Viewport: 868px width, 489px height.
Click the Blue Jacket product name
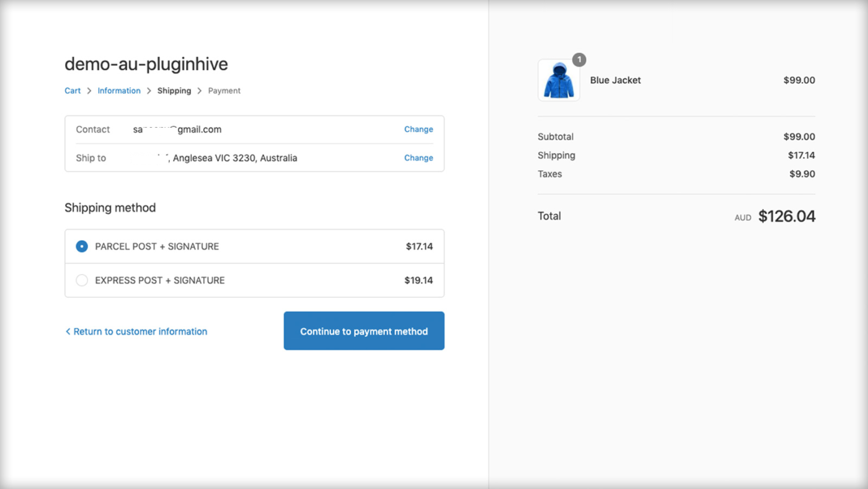[x=616, y=80]
